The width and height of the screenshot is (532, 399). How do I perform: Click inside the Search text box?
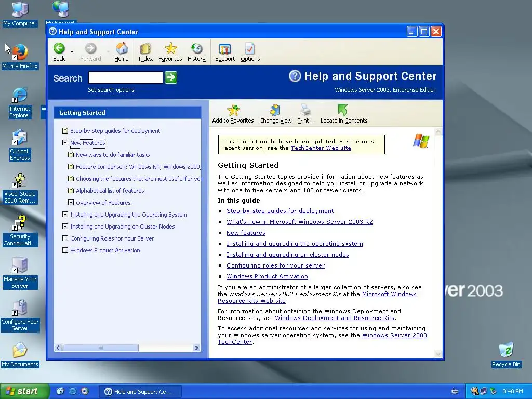(x=125, y=77)
